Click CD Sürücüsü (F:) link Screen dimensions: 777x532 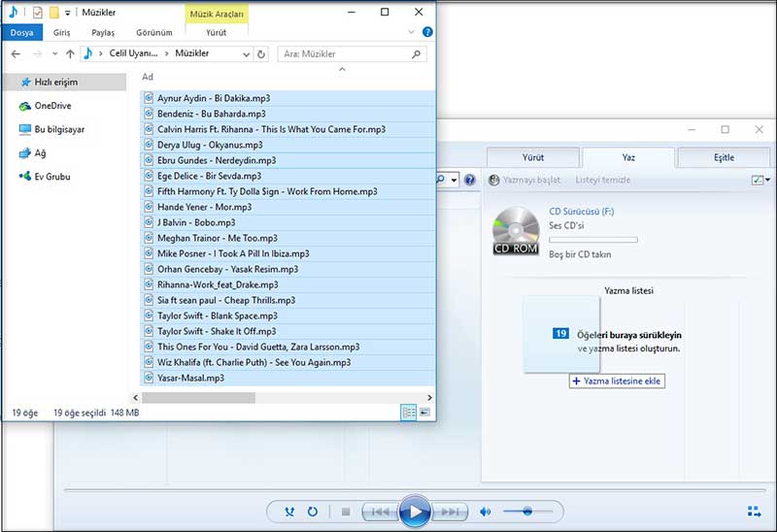click(x=581, y=211)
